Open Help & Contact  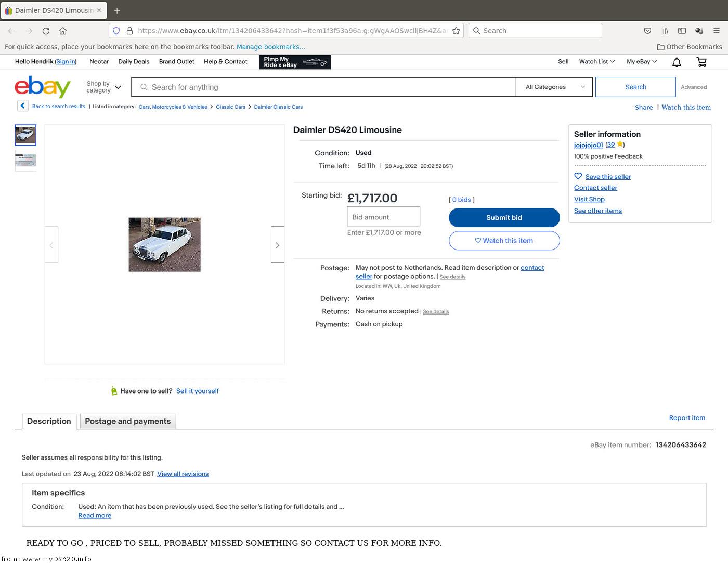pyautogui.click(x=226, y=61)
